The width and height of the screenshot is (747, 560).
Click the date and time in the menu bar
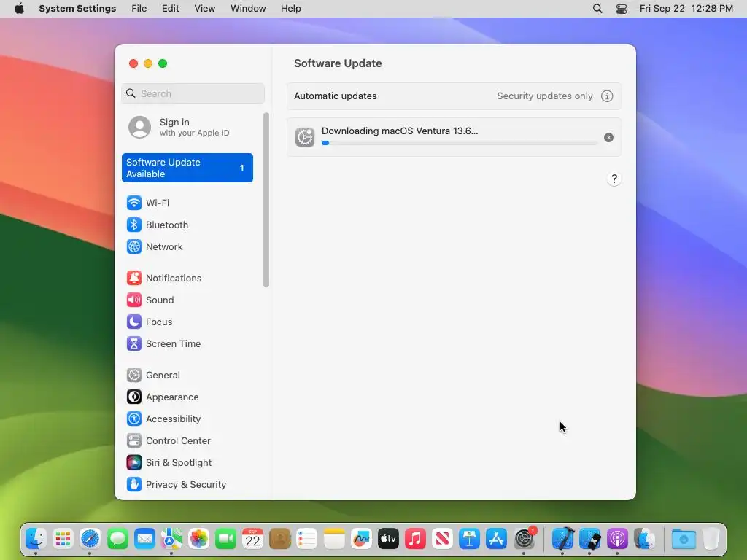coord(686,9)
